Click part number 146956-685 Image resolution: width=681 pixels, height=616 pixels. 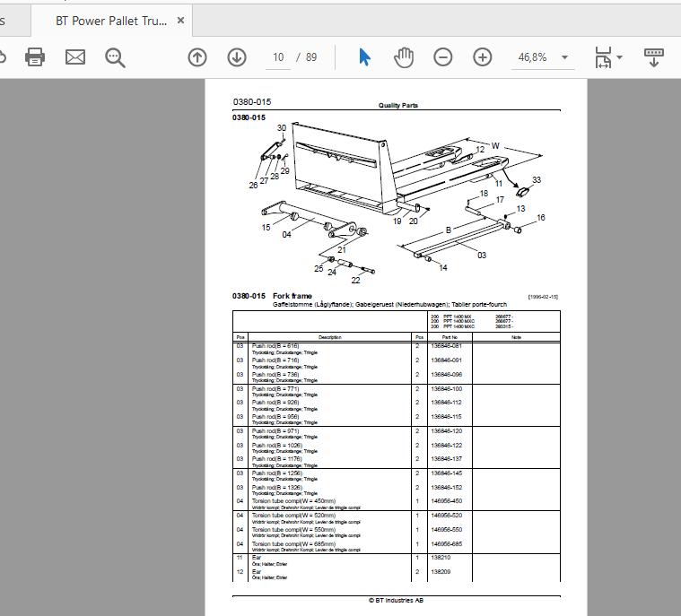pyautogui.click(x=446, y=543)
